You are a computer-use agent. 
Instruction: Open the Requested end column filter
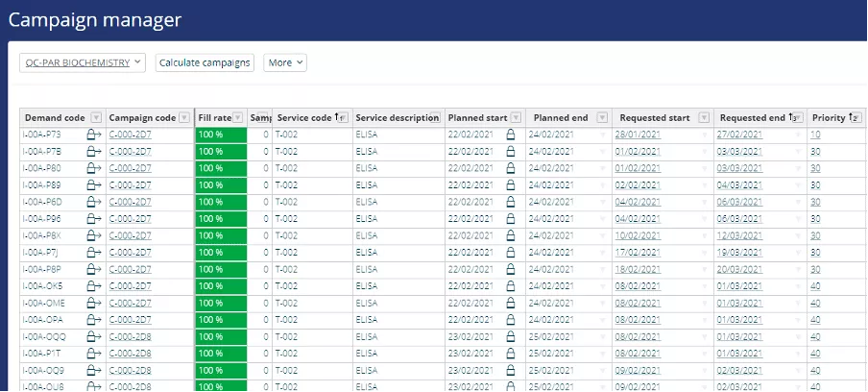click(x=798, y=118)
